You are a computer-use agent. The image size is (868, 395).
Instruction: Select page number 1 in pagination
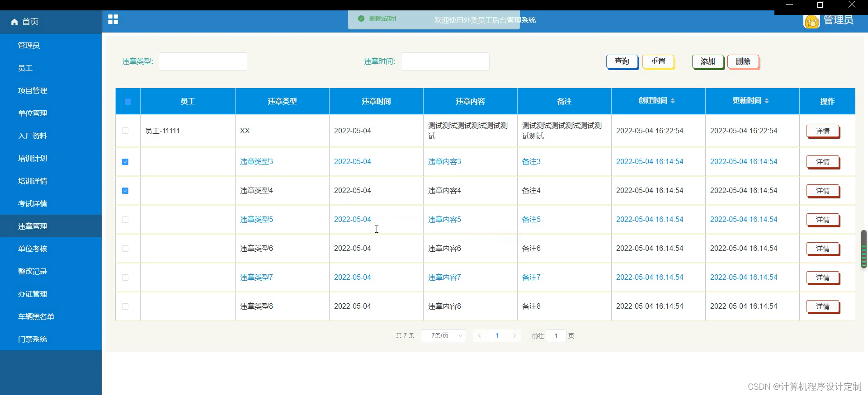(497, 336)
